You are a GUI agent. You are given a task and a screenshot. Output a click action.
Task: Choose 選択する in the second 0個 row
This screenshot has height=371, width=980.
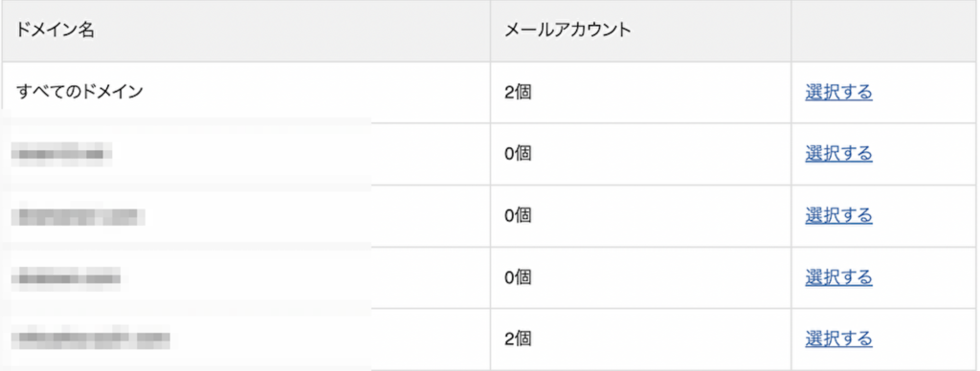838,215
